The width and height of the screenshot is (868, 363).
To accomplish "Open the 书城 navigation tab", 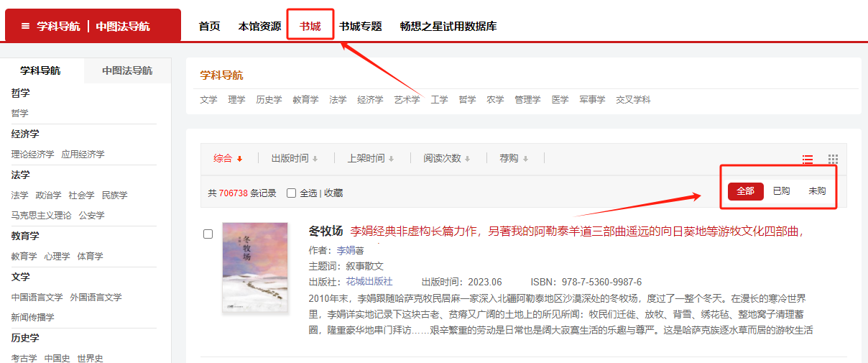I will click(x=310, y=27).
